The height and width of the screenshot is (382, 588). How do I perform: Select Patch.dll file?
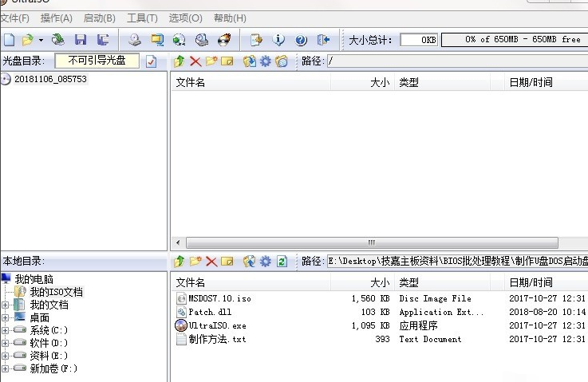click(210, 312)
